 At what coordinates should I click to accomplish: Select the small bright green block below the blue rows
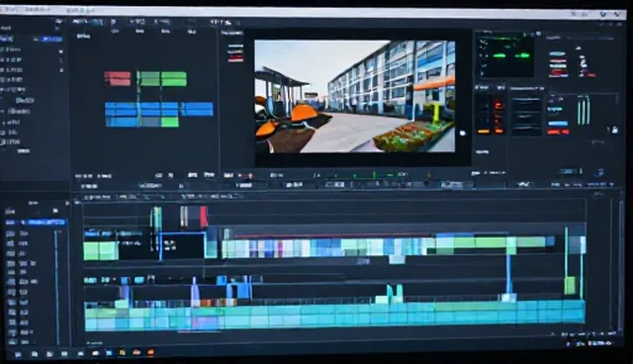click(169, 122)
